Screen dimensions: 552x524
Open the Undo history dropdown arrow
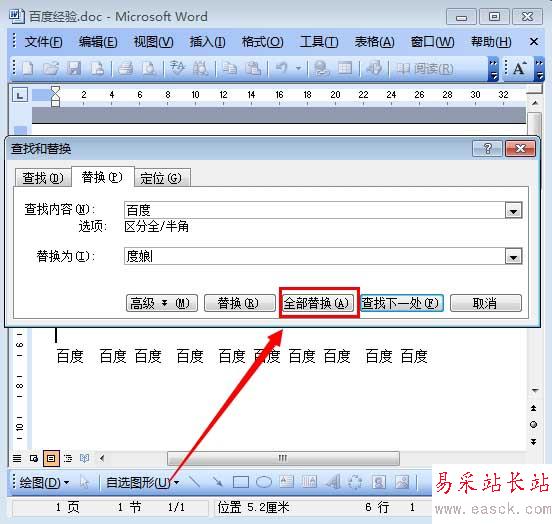[299, 68]
